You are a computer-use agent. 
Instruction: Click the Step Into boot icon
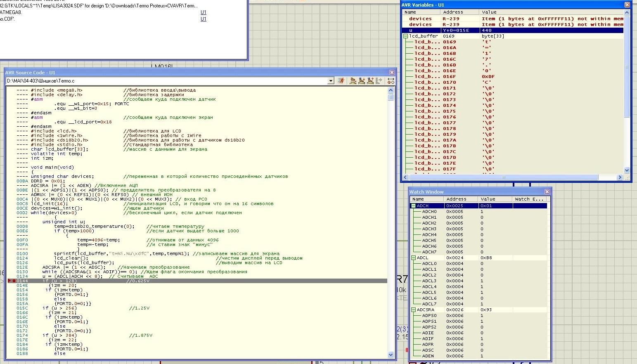pos(362,81)
